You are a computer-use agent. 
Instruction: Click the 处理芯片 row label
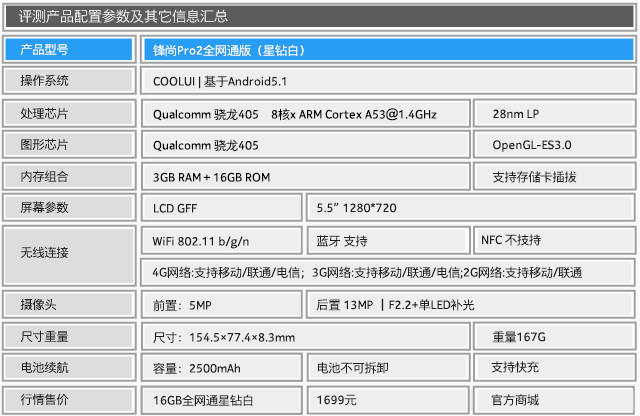69,113
